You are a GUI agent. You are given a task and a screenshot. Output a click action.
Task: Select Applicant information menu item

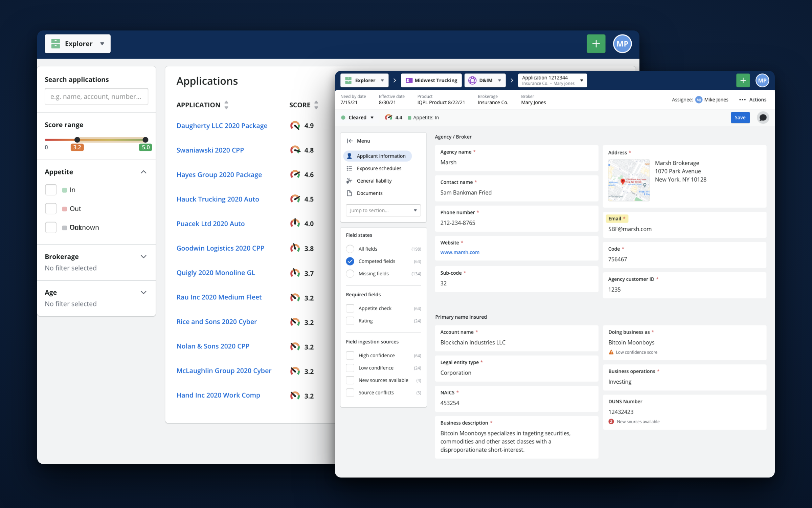point(377,156)
